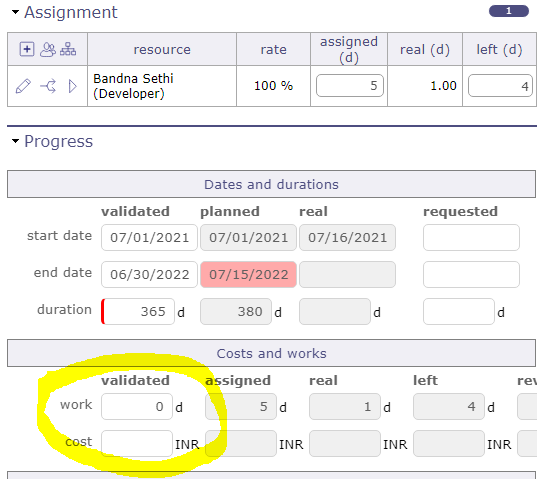The image size is (540, 479).
Task: Click the validated cost INR field
Action: click(137, 444)
